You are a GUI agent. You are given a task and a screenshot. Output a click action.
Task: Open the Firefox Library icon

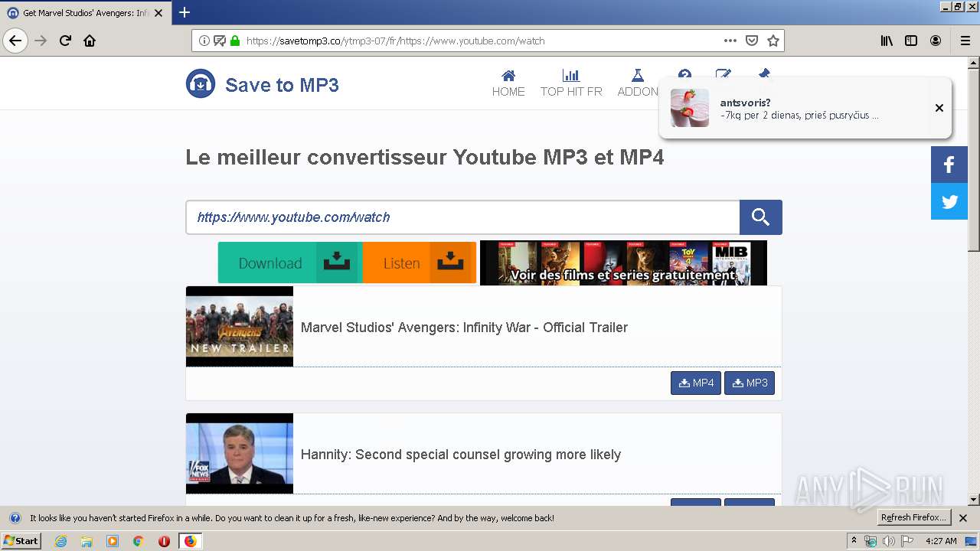tap(887, 41)
